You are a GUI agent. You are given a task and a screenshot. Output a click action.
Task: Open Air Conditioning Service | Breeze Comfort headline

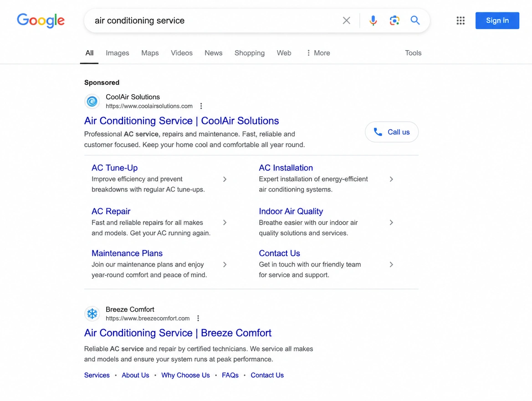[178, 333]
